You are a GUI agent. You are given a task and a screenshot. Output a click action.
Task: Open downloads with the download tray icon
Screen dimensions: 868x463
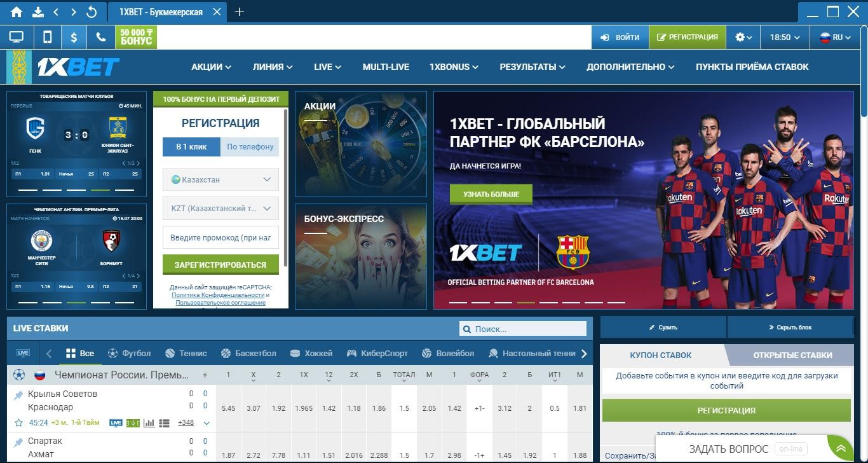tap(37, 12)
